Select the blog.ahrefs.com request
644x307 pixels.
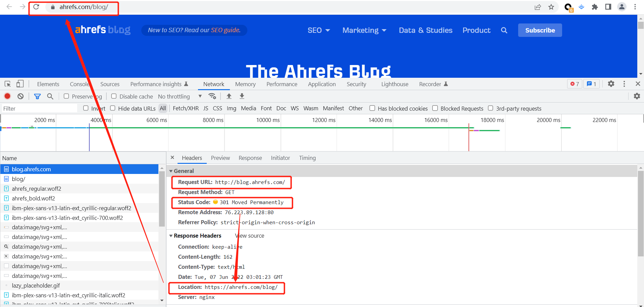click(79, 169)
